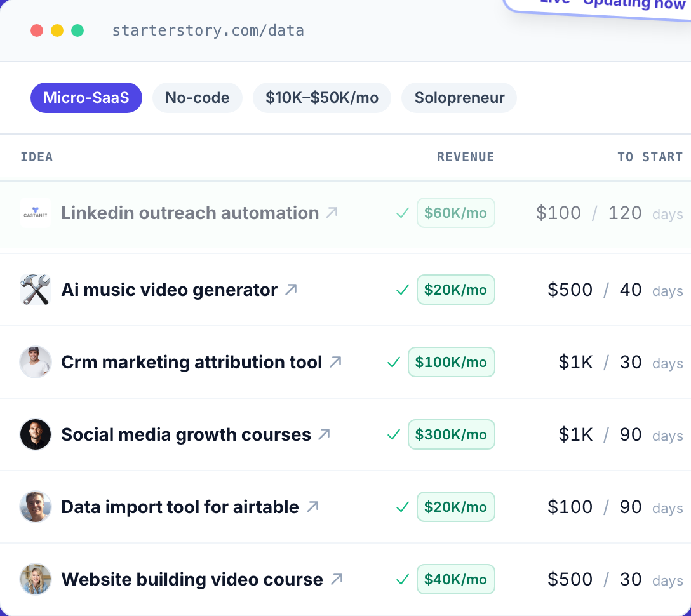
Task: Click the IDEA column header
Action: click(x=37, y=157)
